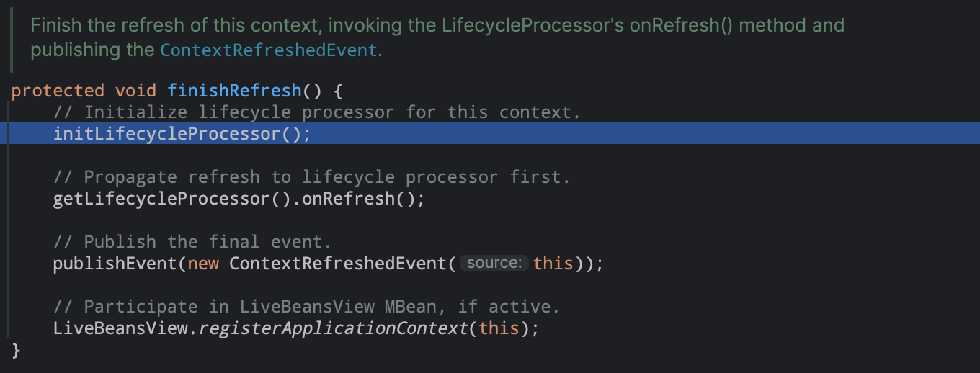Image resolution: width=980 pixels, height=373 pixels.
Task: Click the 'Publish the final event' comment
Action: [x=192, y=242]
